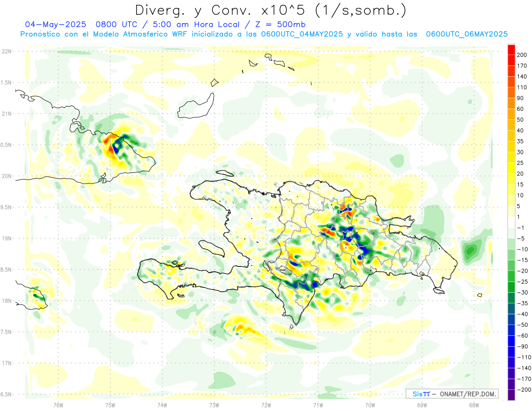The width and height of the screenshot is (532, 411).
Task: Select the date line '04-May-2025 0800 UTC'
Action: [x=82, y=24]
